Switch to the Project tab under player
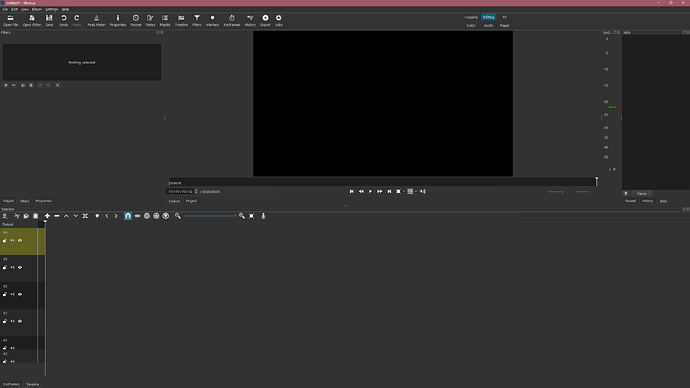This screenshot has height=388, width=690. (x=191, y=201)
